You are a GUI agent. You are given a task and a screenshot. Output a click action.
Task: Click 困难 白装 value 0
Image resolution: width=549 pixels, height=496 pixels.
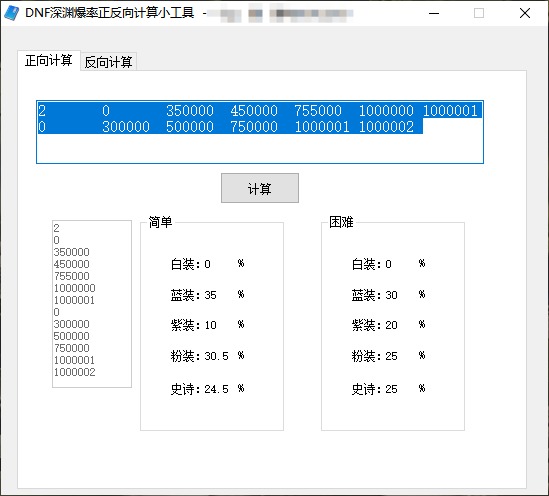(388, 264)
